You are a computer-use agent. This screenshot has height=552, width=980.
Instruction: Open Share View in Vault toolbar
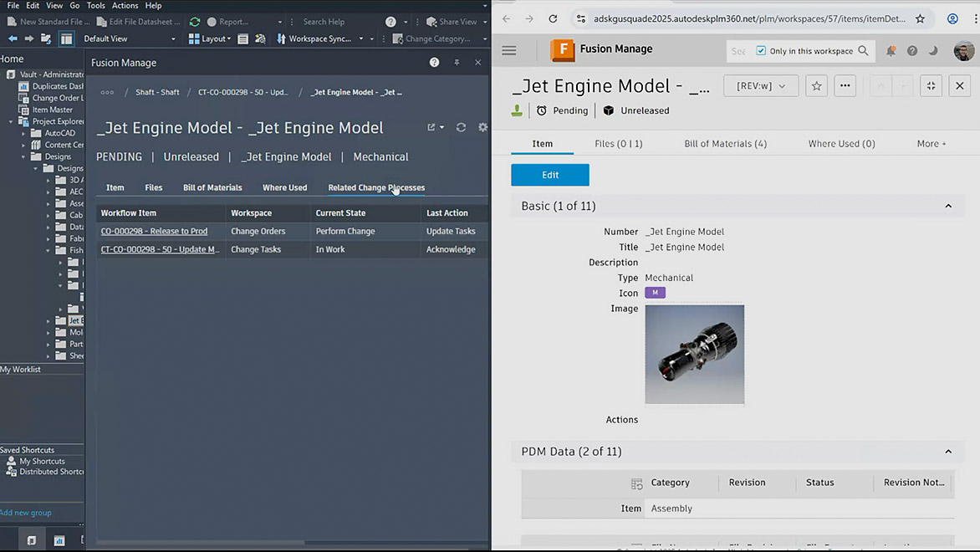(452, 22)
